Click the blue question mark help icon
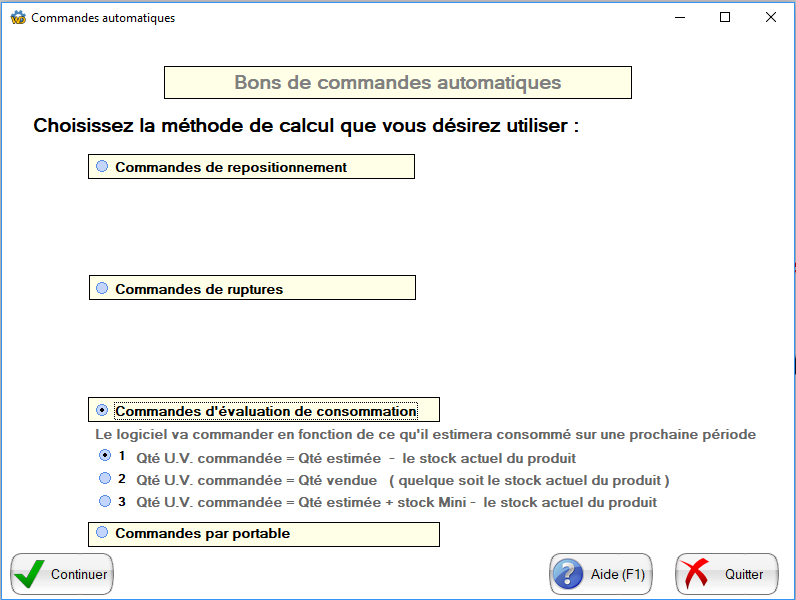 569,574
